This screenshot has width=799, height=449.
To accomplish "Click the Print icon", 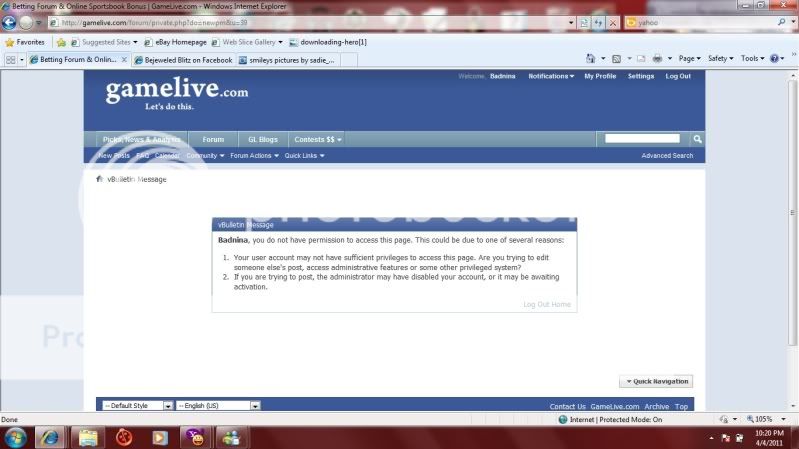I will (x=657, y=59).
